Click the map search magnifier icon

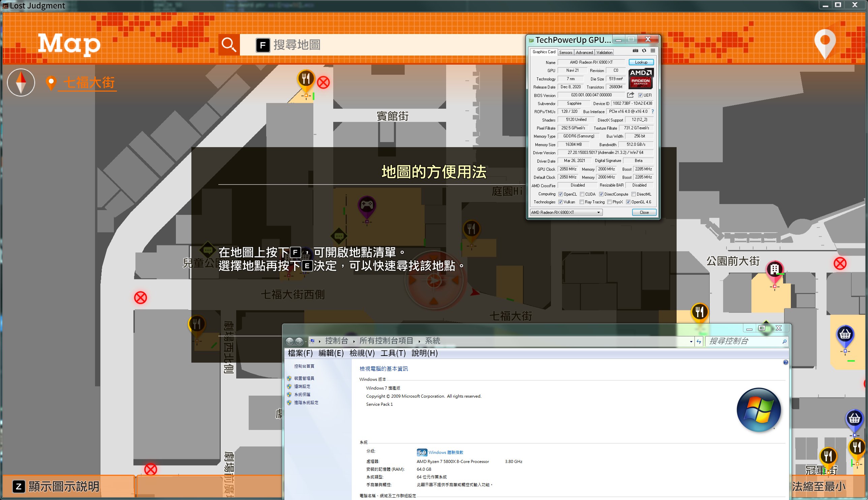click(x=229, y=45)
